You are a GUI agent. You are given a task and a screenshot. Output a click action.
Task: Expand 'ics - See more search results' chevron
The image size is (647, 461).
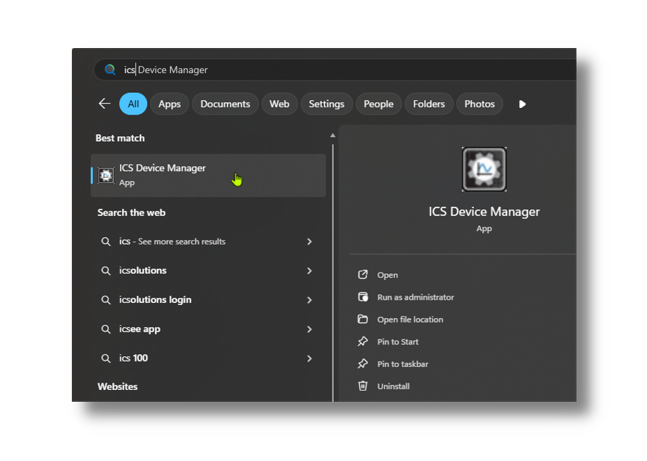(x=309, y=241)
